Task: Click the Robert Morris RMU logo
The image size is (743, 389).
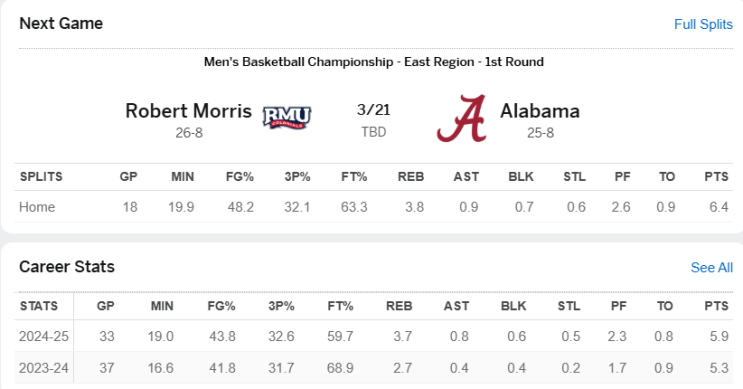Action: (x=287, y=117)
